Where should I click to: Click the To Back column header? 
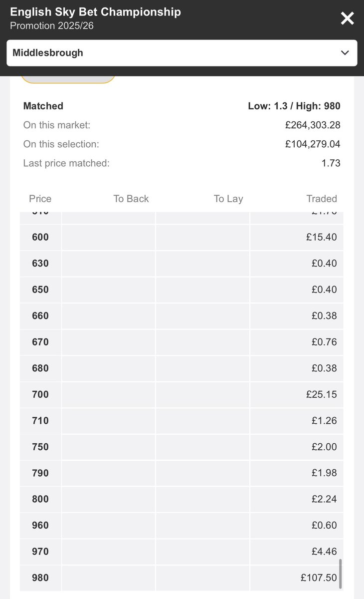click(131, 199)
